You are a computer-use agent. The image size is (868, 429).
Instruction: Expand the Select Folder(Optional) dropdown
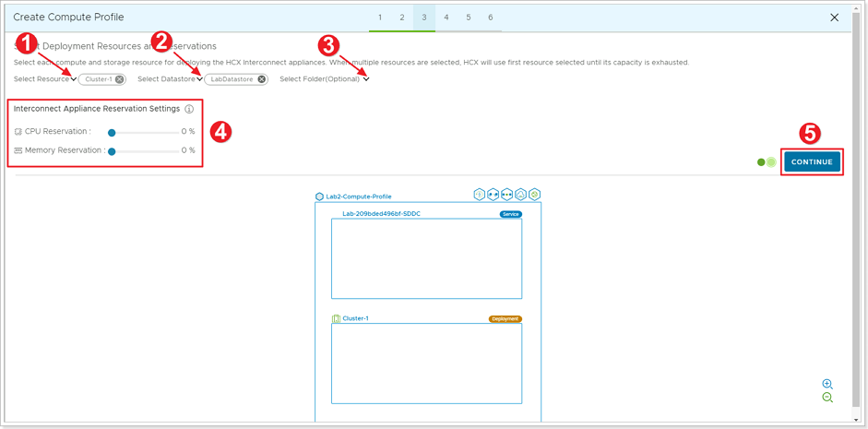366,79
